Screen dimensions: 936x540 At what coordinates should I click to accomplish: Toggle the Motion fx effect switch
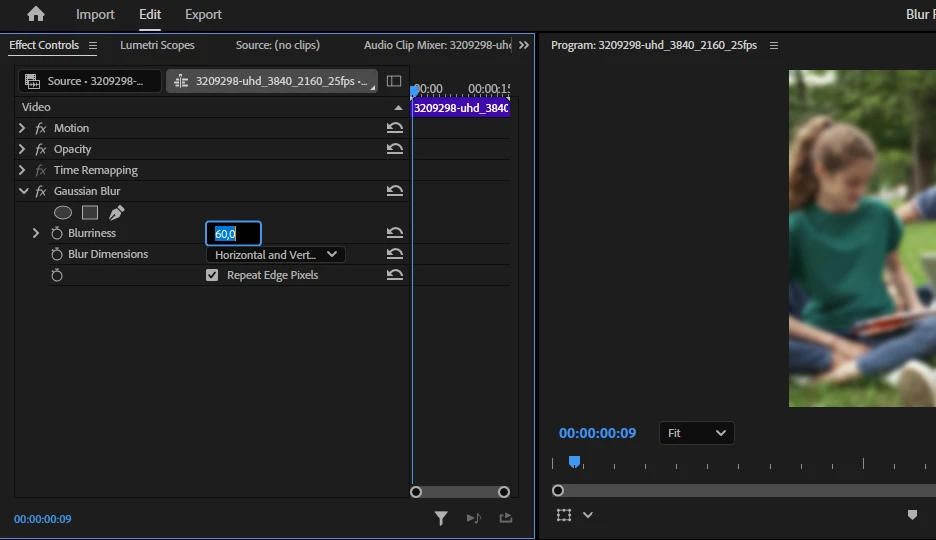41,128
